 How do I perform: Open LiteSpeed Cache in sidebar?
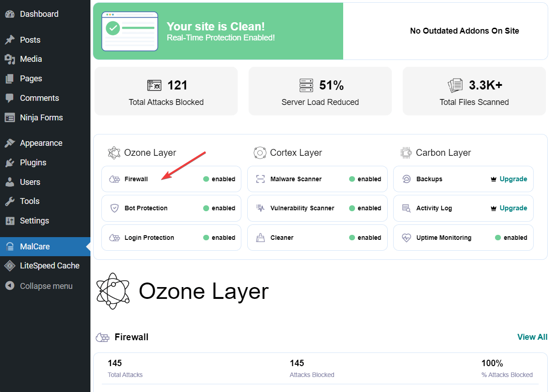49,266
